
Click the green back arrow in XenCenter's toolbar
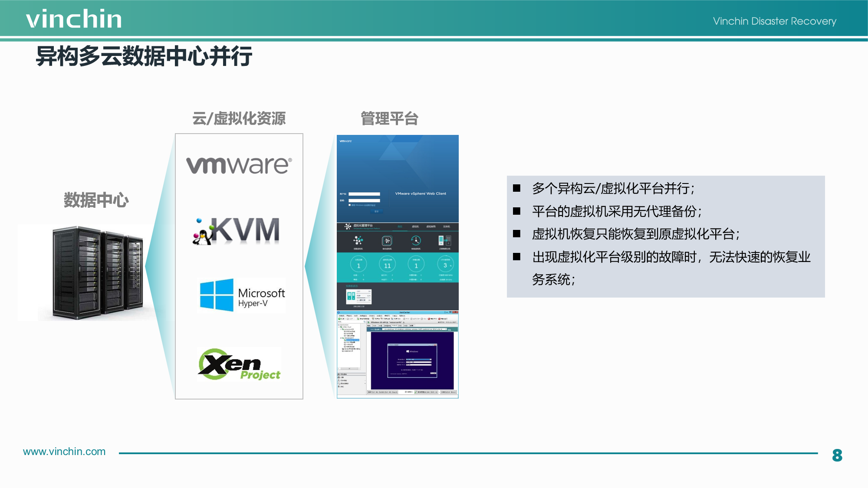tap(339, 319)
